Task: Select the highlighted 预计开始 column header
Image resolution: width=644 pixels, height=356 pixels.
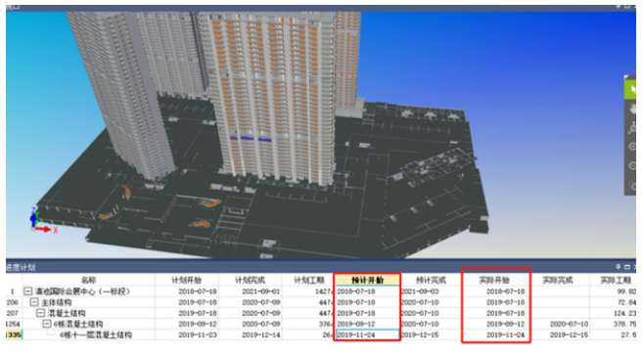Action: [x=367, y=280]
